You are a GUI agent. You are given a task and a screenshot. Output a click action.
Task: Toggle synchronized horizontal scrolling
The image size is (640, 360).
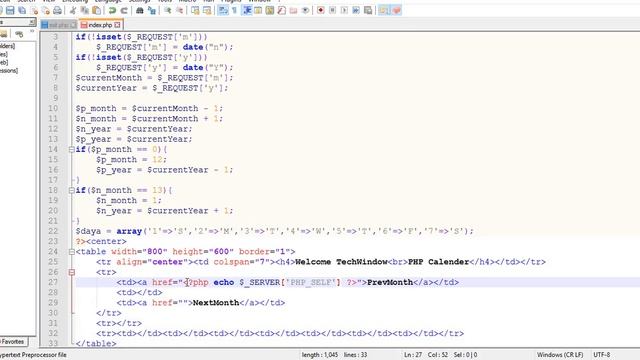pyautogui.click(x=207, y=10)
